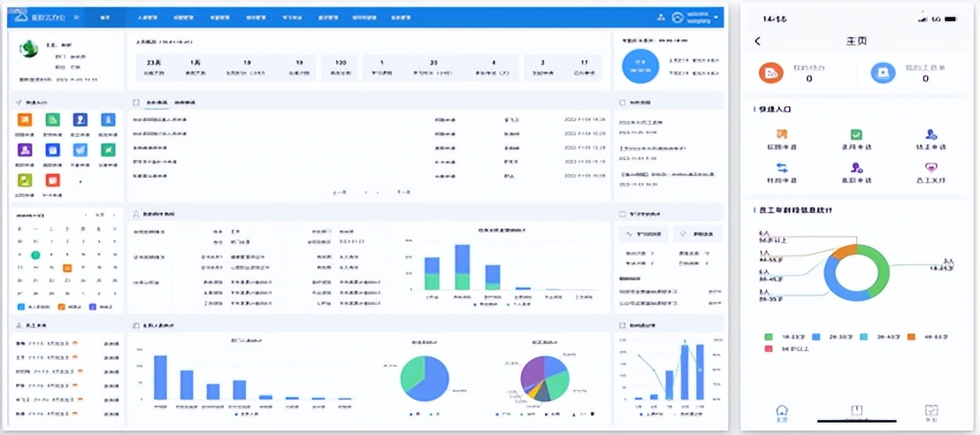Select the highlighted green date in calendar
The image size is (980, 435).
pyautogui.click(x=35, y=256)
